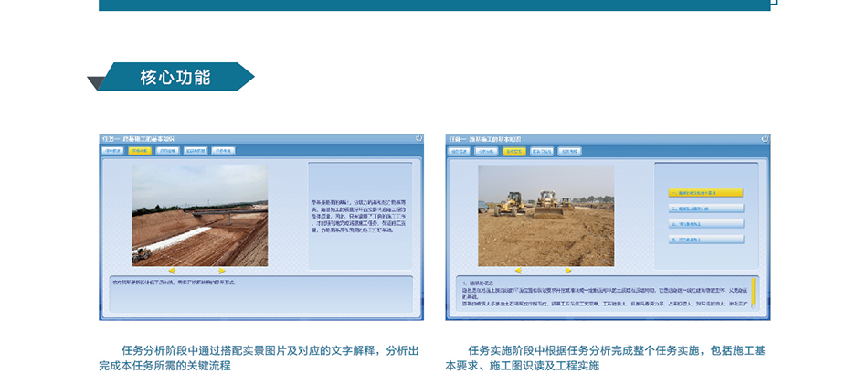Click the embankment slope construction photo
868x385 pixels.
click(200, 215)
